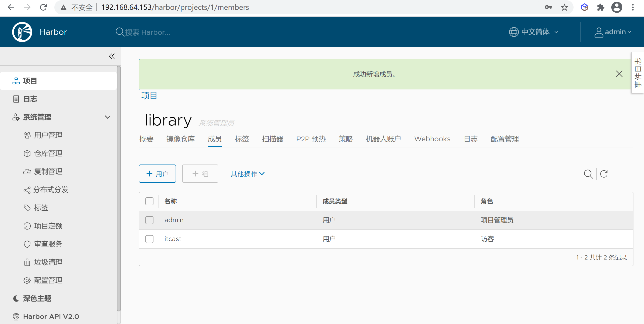Navigate back via the 项目 breadcrumb link

(149, 96)
